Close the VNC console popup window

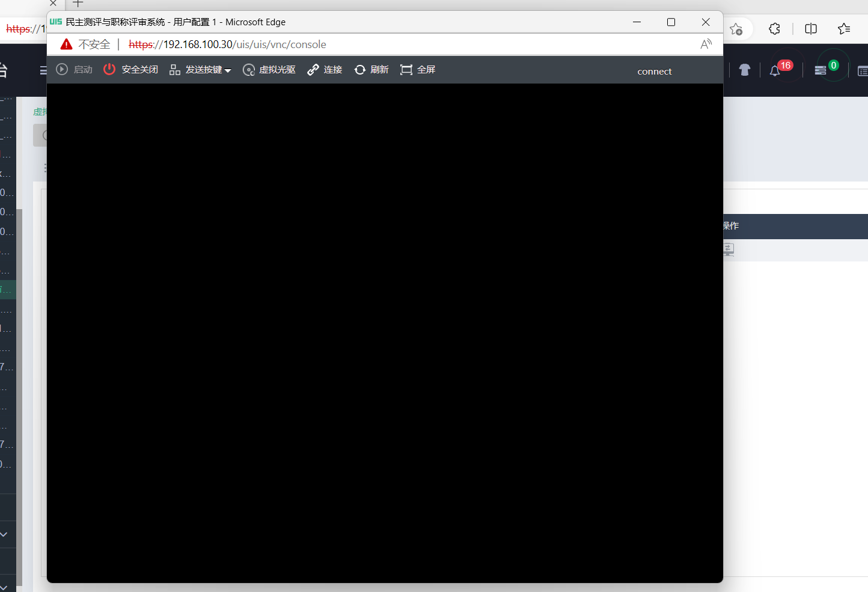(x=706, y=22)
